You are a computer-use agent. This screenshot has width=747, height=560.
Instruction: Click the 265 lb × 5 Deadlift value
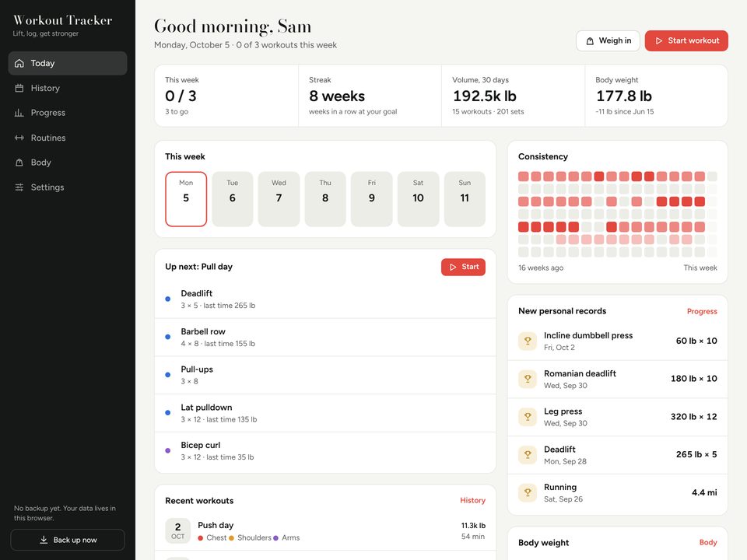(696, 455)
